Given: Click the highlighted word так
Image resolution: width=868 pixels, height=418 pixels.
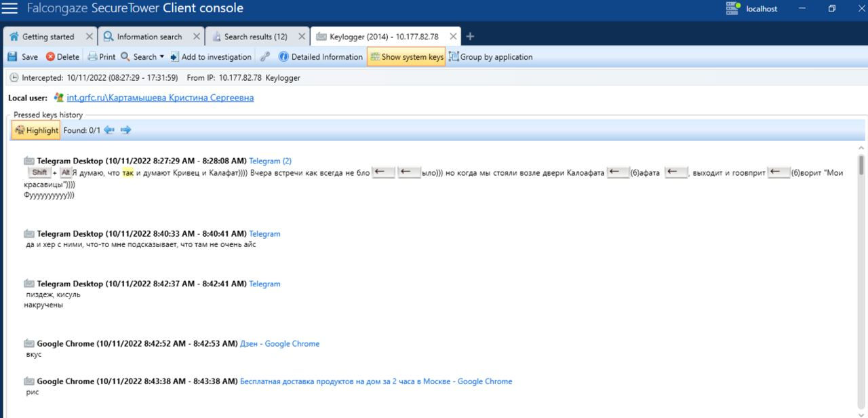Looking at the screenshot, I should pos(128,172).
